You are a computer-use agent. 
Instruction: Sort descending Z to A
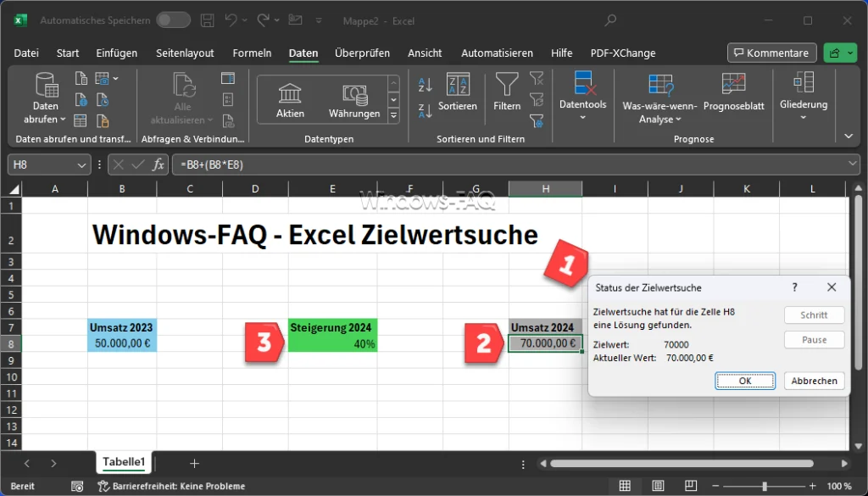coord(426,111)
